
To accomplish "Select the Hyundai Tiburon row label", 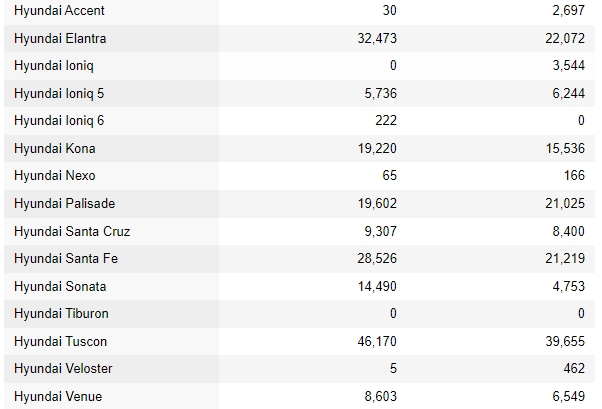I will click(x=61, y=313).
